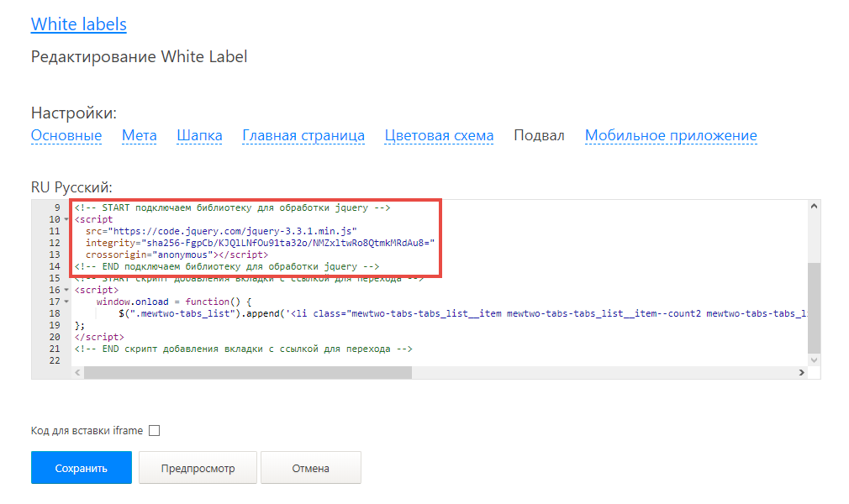Image resolution: width=849 pixels, height=504 pixels.
Task: Click the }; on line 19
Action: (x=80, y=325)
